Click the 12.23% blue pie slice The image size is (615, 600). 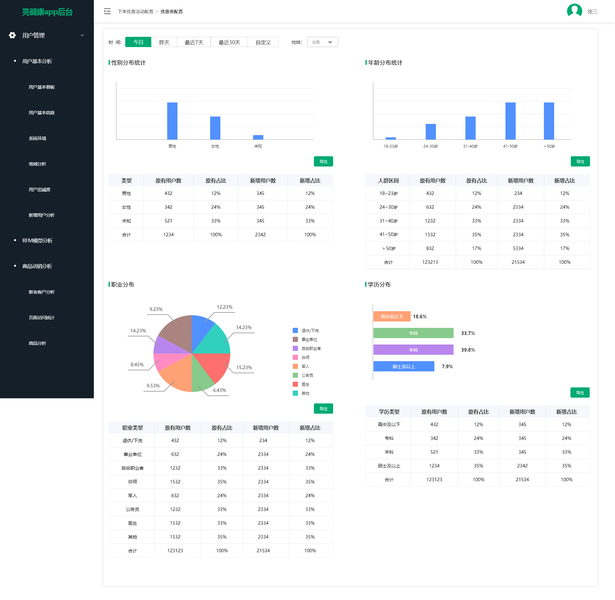click(x=201, y=329)
